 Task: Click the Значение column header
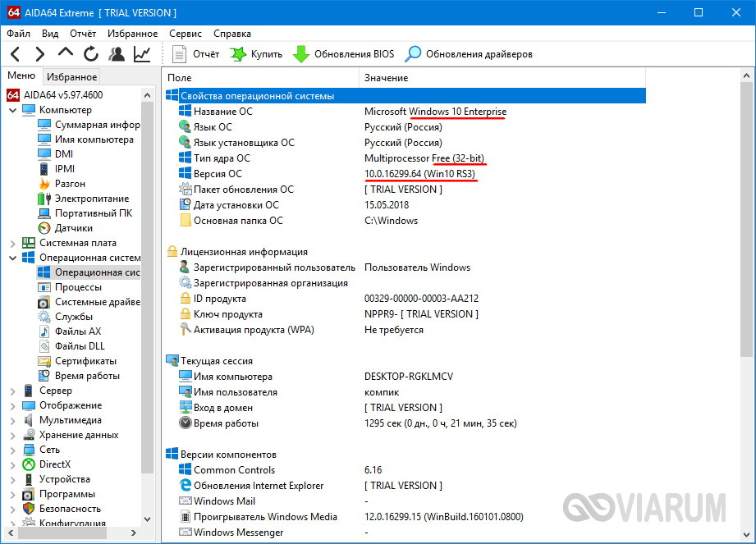(x=502, y=78)
